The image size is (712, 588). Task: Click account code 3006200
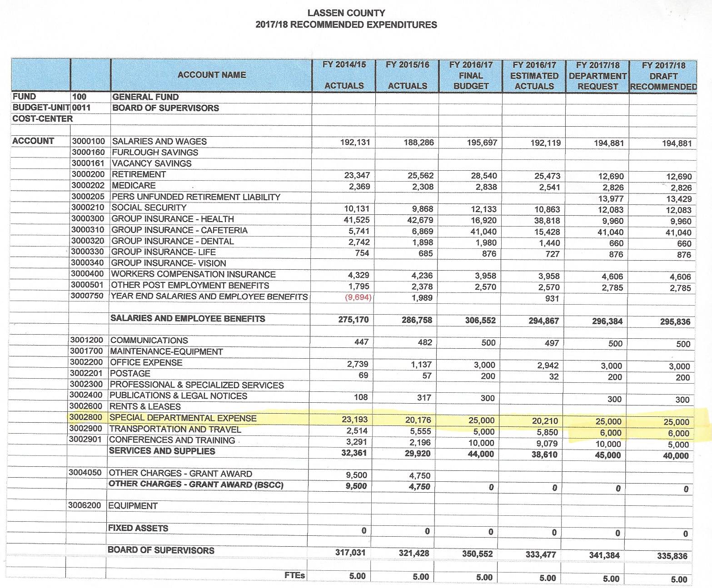(85, 505)
